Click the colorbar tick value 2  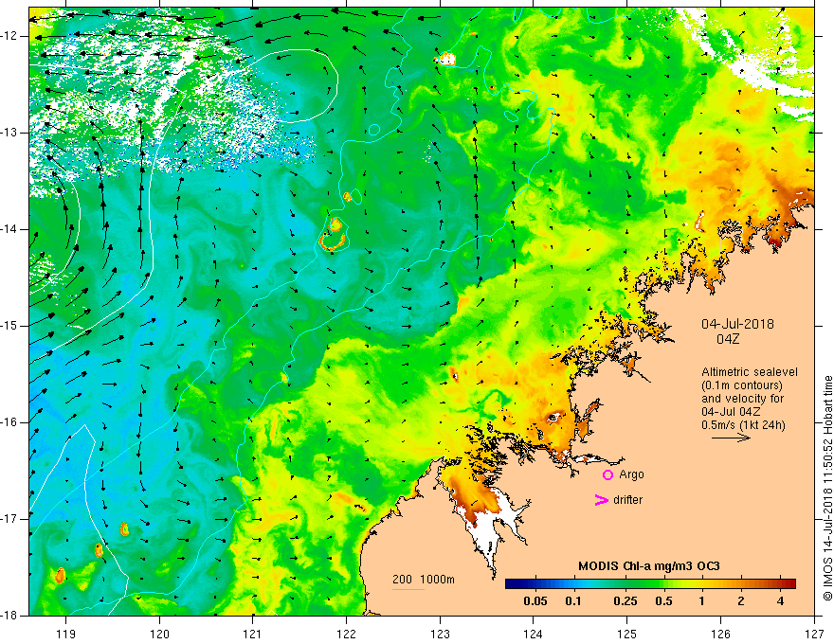[x=741, y=601]
